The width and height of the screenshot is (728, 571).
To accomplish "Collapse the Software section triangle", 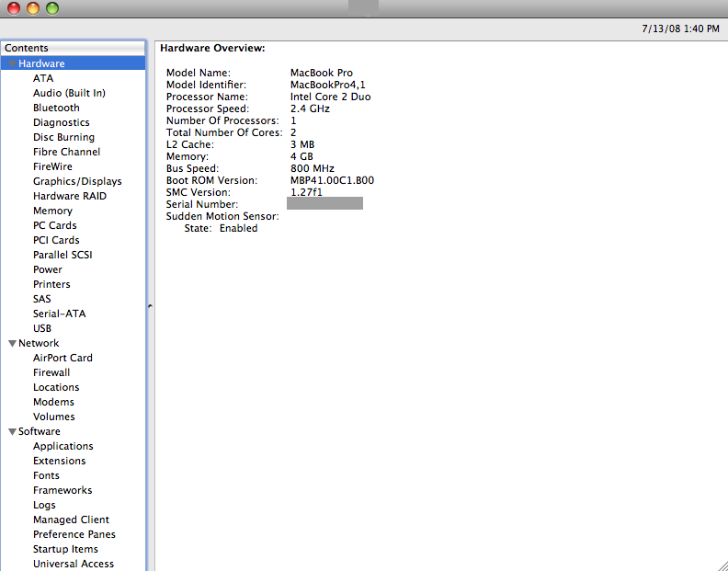I will pyautogui.click(x=13, y=431).
